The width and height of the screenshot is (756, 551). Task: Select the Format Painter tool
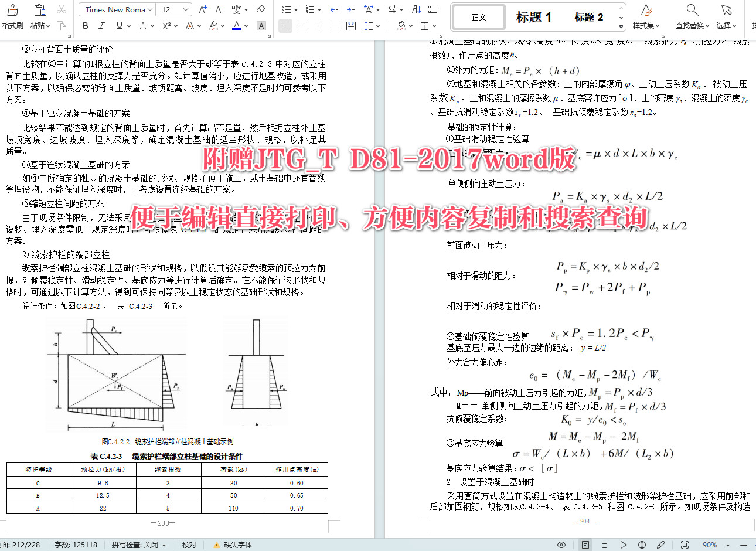pyautogui.click(x=12, y=15)
